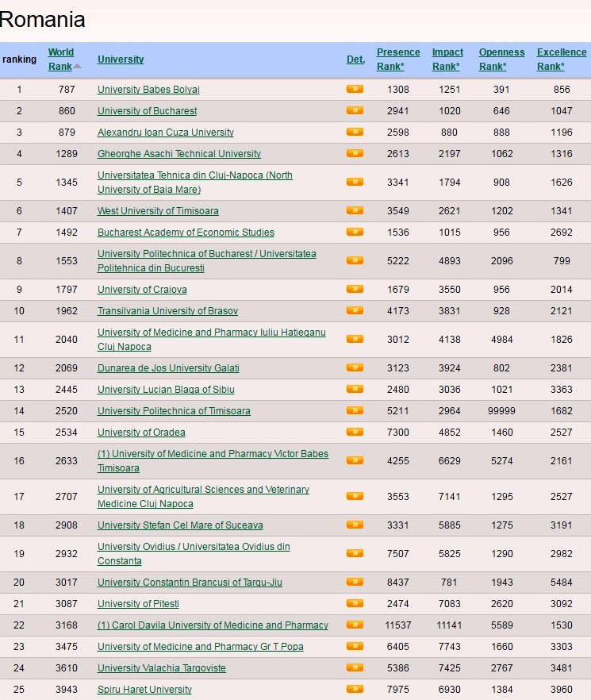The image size is (591, 700).
Task: Click the Det. column header link
Action: tap(355, 60)
